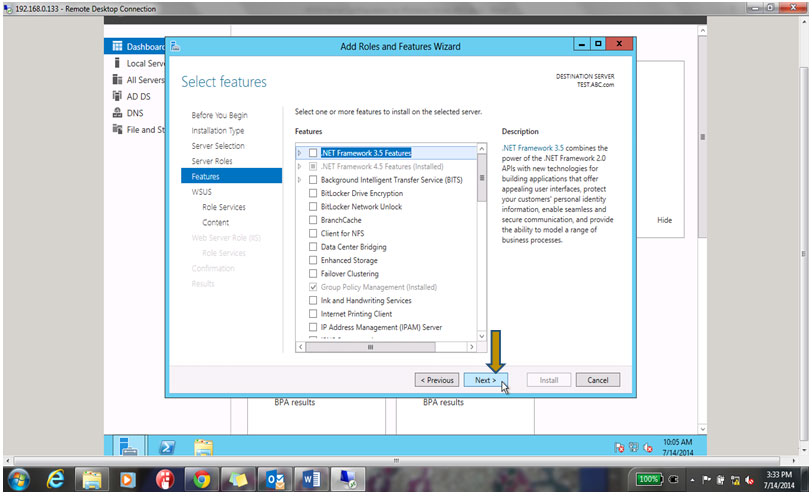Click the Local Server sidebar icon
812x497 pixels.
(x=118, y=63)
